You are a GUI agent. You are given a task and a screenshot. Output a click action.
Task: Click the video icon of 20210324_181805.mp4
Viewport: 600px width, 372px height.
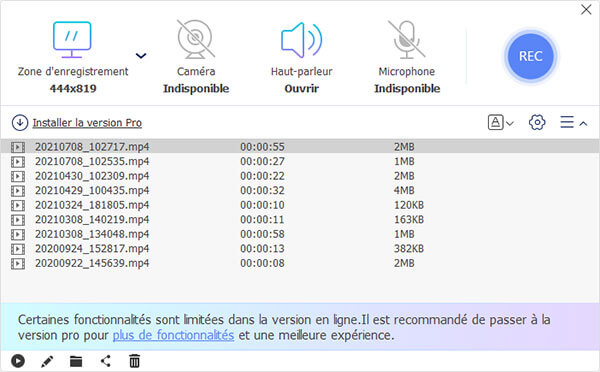coord(18,205)
